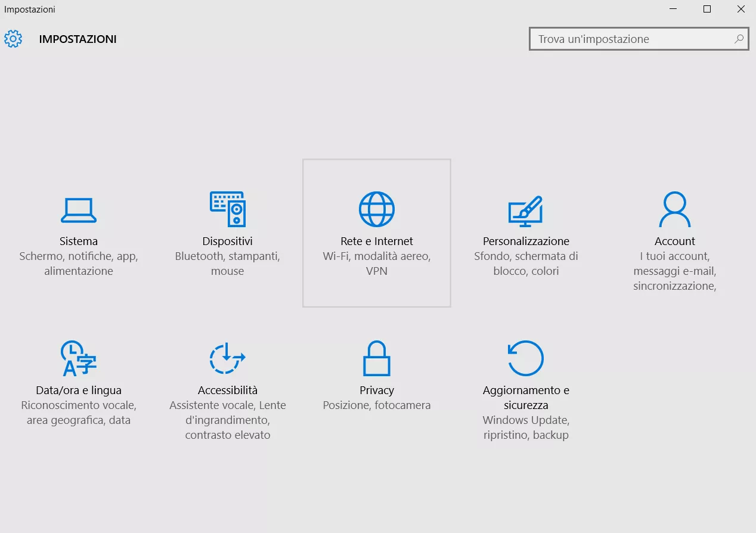Select 'Bluetooth, stampanti, mouse' description text
756x533 pixels.
227,264
